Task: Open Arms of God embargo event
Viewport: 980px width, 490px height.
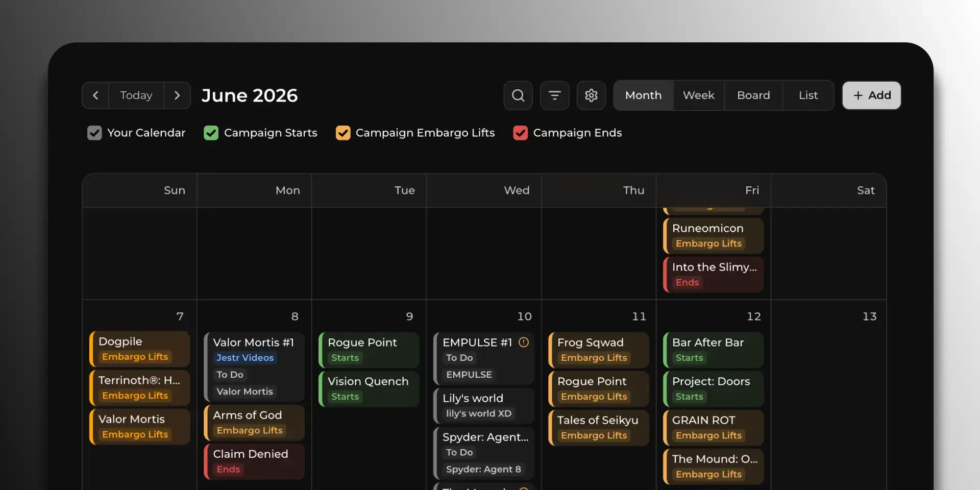Action: pyautogui.click(x=254, y=423)
